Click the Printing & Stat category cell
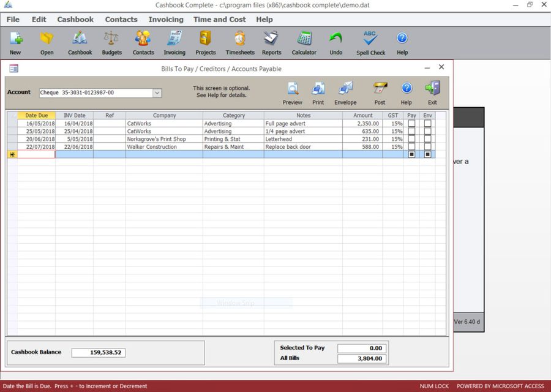Viewport: 551px width, 392px height. point(234,139)
